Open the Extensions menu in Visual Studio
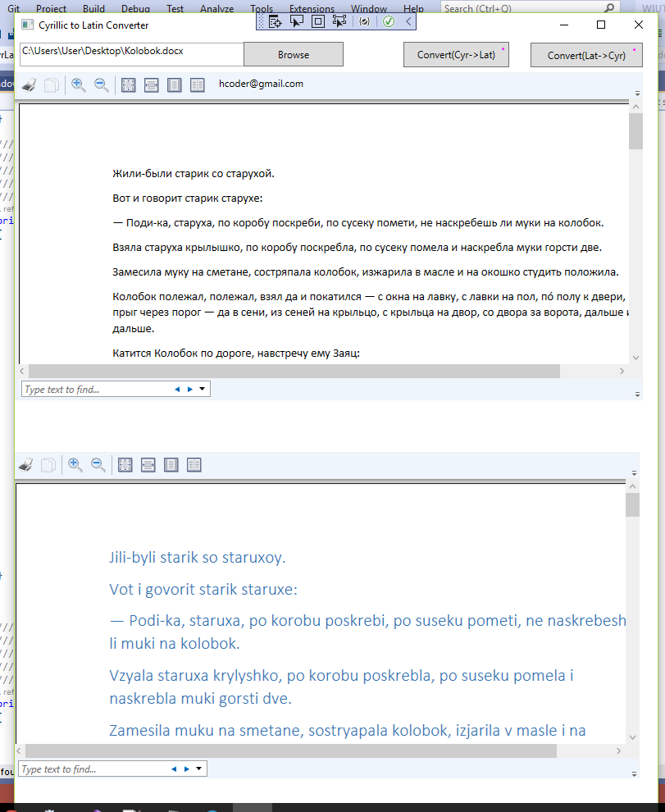The height and width of the screenshot is (812, 665). [312, 8]
